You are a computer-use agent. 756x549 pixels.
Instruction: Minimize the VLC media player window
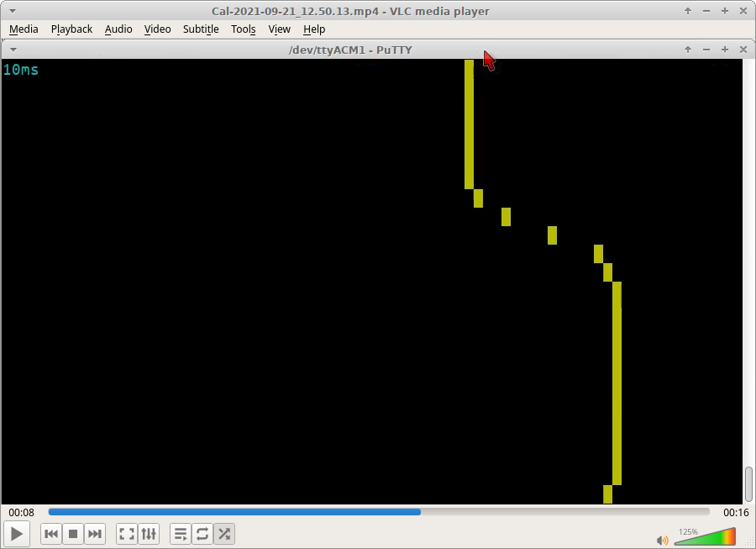tap(706, 11)
